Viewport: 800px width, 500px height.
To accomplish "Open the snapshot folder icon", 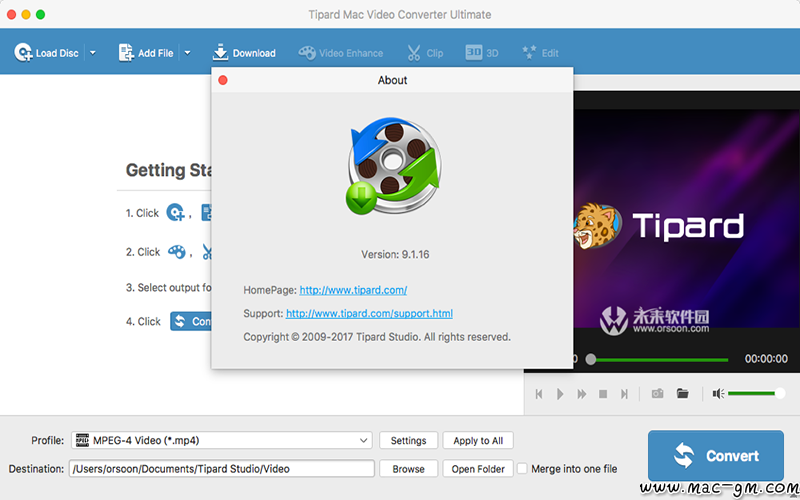I will [x=683, y=393].
